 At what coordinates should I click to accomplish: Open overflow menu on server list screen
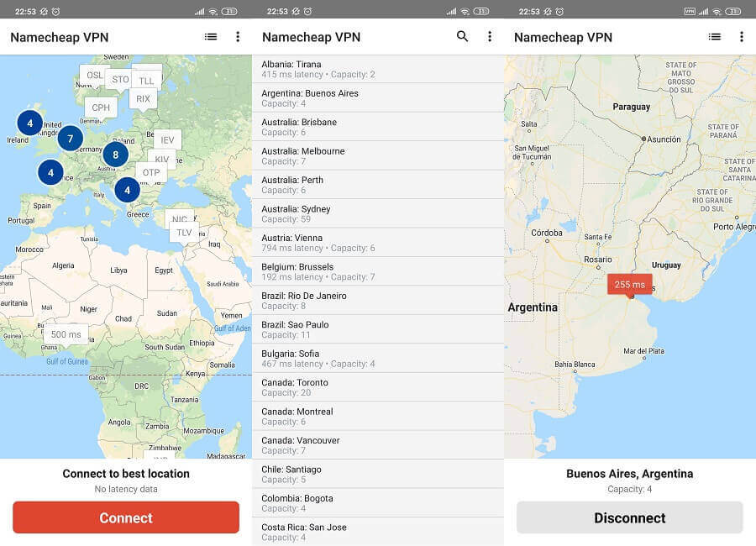[490, 37]
